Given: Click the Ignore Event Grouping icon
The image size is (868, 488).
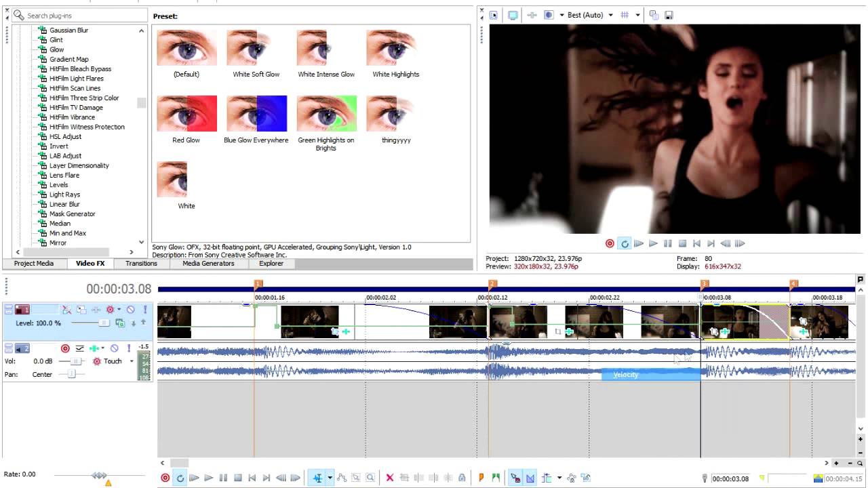Looking at the screenshot, I should click(586, 478).
